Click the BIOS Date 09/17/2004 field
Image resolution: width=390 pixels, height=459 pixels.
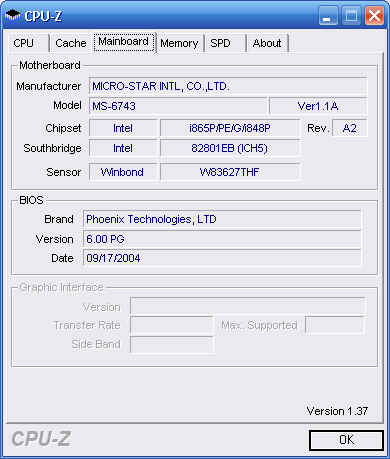click(x=222, y=258)
